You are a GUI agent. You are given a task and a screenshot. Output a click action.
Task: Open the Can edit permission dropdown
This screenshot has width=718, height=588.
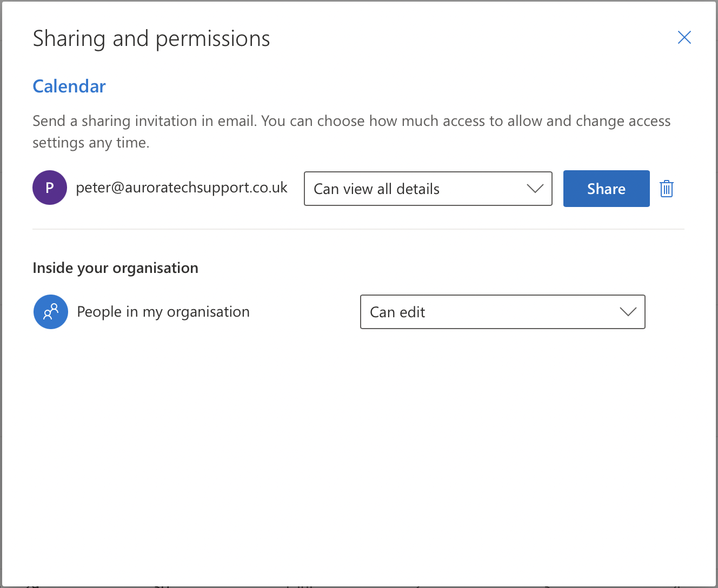[503, 312]
